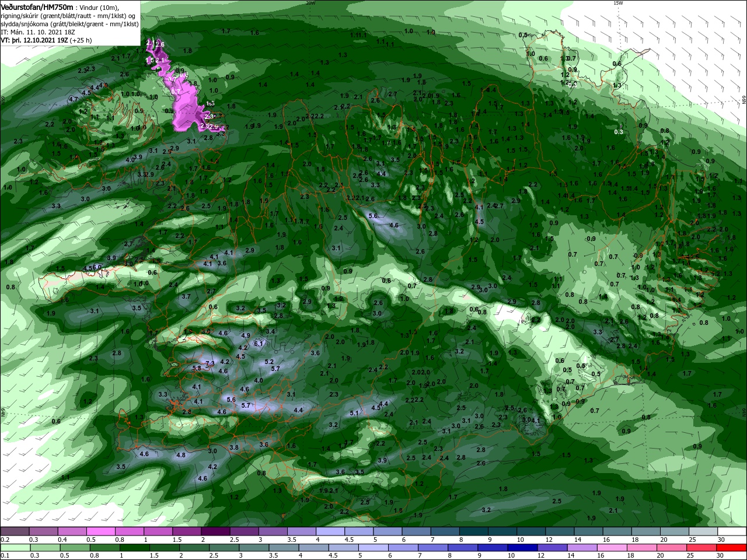Click the dark purple 2–2.5 swatch in the top legend row
The height and width of the screenshot is (560, 747).
pyautogui.click(x=215, y=531)
